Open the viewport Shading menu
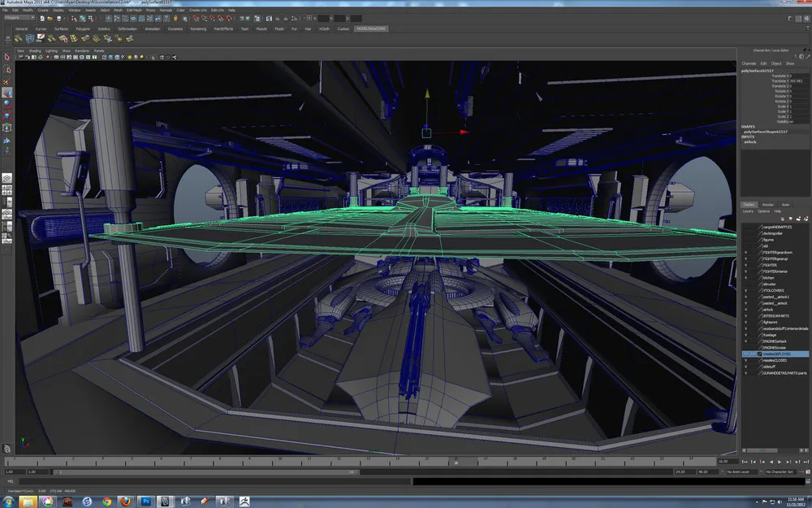812x508 pixels. point(35,50)
